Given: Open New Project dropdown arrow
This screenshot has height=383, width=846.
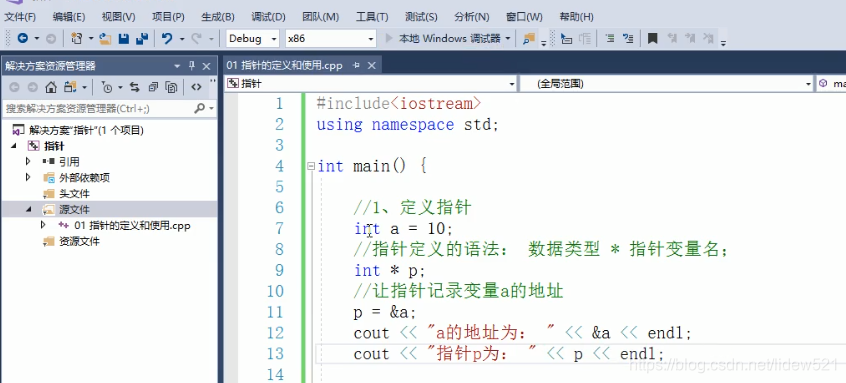Looking at the screenshot, I should (91, 38).
